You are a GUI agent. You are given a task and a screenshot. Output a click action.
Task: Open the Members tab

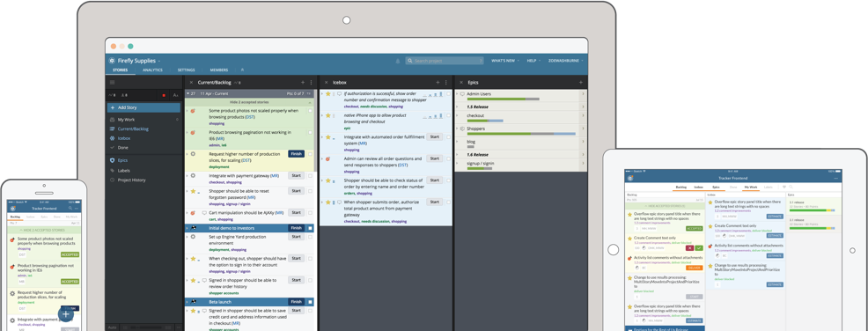pyautogui.click(x=218, y=70)
